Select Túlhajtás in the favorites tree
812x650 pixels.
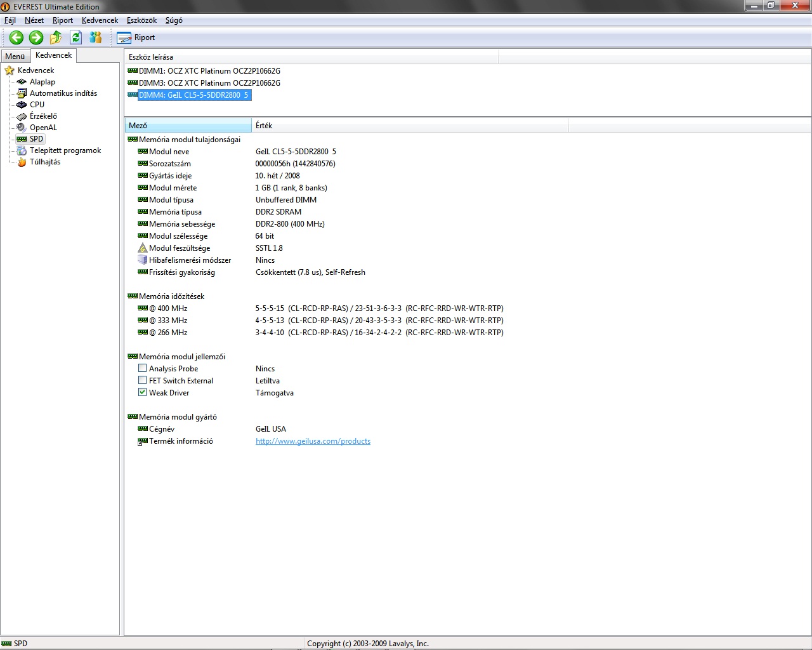39,162
